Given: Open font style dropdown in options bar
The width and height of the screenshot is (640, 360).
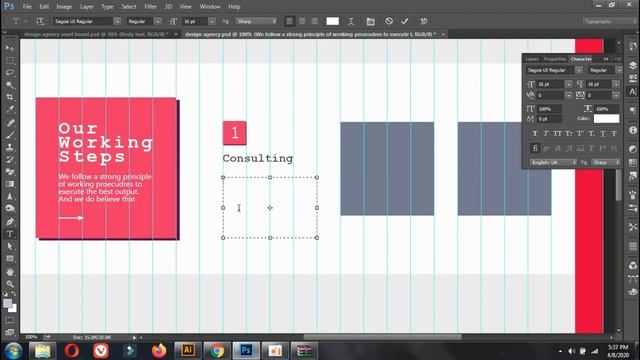Looking at the screenshot, I should click(158, 21).
